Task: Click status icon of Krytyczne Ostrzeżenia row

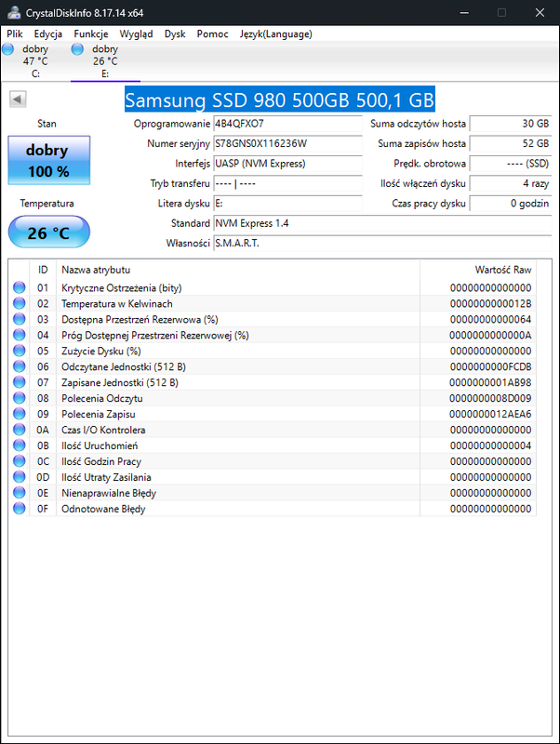Action: (19, 287)
